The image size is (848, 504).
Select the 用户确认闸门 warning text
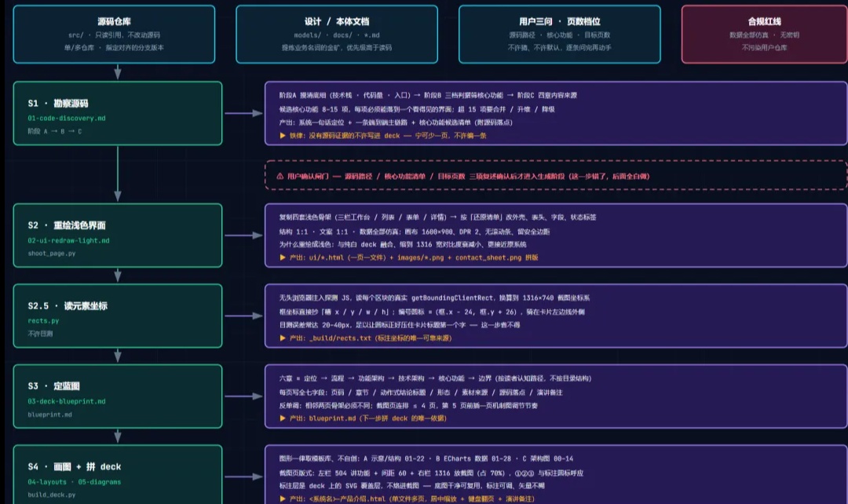coord(468,177)
